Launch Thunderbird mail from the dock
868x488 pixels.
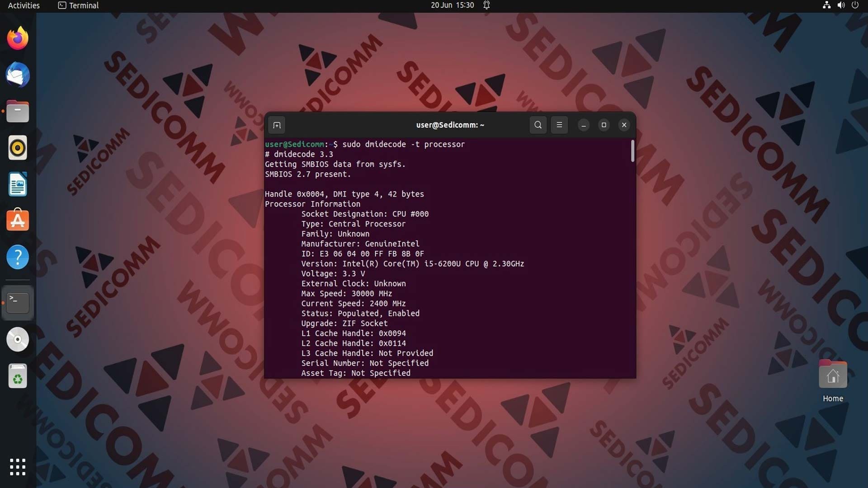(18, 75)
